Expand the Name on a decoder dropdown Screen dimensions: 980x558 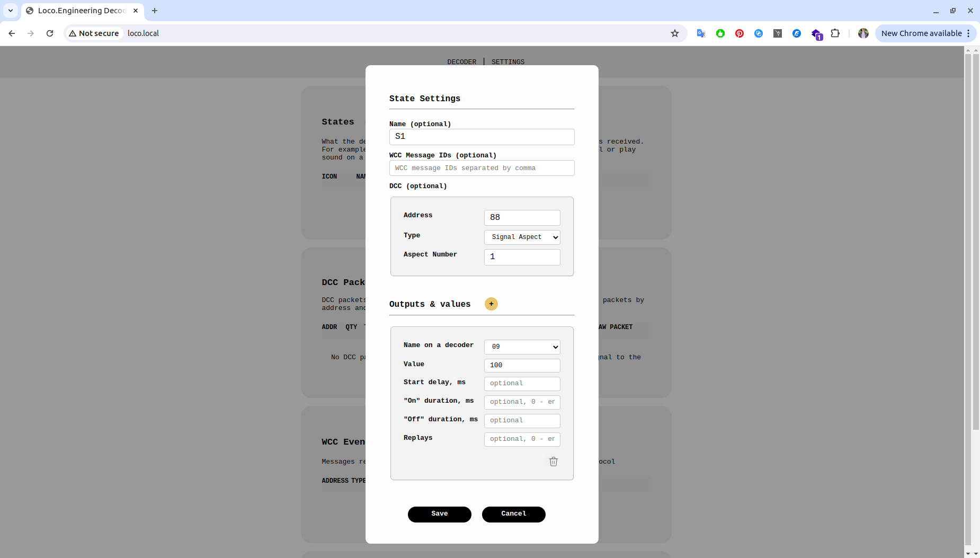tap(522, 347)
